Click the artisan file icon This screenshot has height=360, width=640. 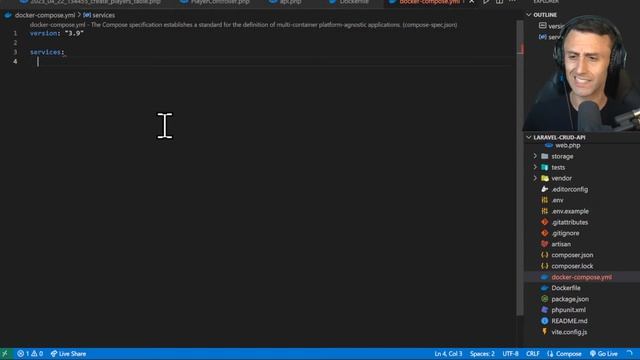[544, 244]
